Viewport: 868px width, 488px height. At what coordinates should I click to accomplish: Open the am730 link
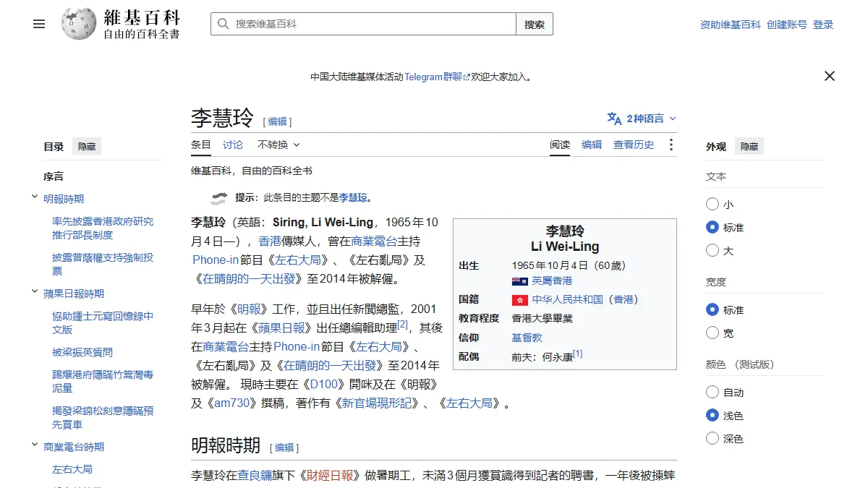click(x=231, y=403)
